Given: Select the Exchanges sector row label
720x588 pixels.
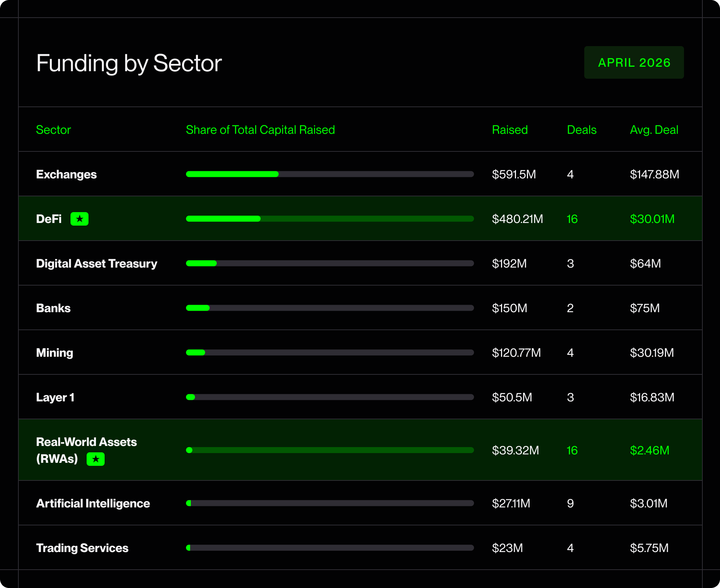Looking at the screenshot, I should [66, 175].
